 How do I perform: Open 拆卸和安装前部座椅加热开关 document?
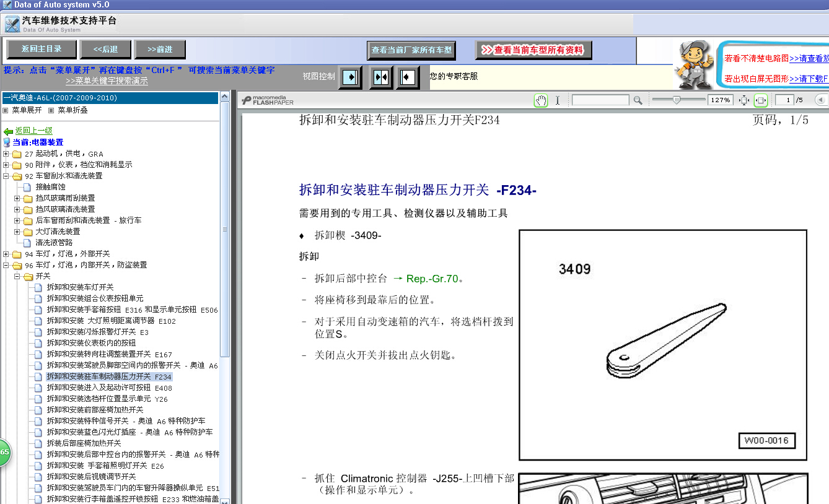coord(95,410)
